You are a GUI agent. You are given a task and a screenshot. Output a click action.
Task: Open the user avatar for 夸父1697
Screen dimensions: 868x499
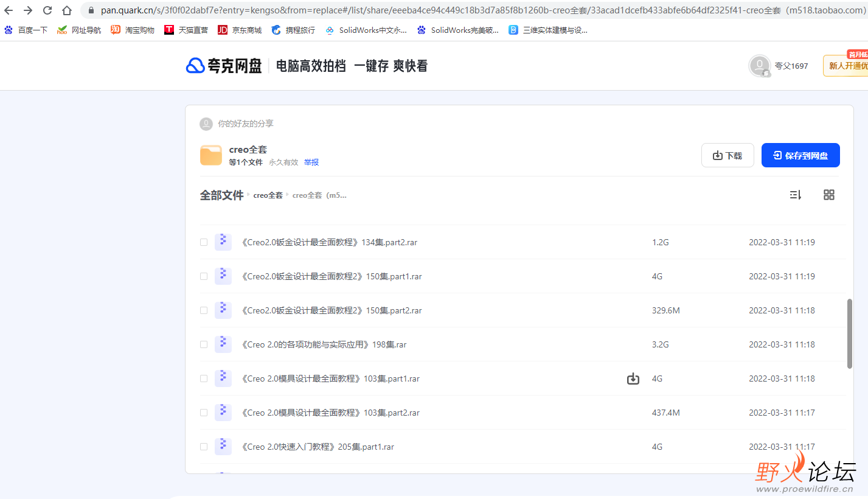[x=760, y=66]
